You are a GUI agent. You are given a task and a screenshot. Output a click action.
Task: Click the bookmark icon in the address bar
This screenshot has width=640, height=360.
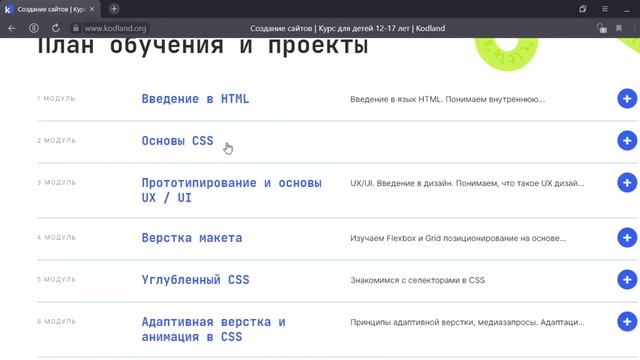pos(619,28)
